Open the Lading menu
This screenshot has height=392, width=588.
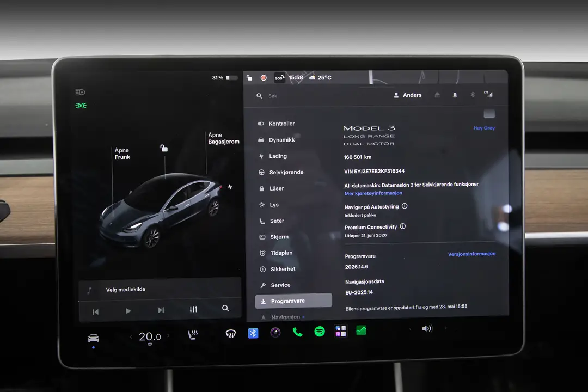tap(273, 156)
